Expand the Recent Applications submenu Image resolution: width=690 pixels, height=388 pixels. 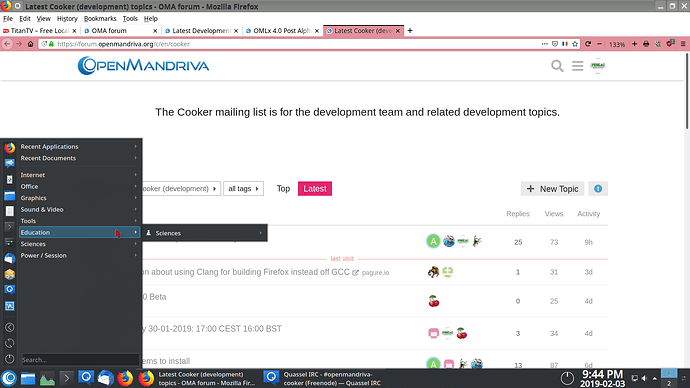click(x=79, y=146)
